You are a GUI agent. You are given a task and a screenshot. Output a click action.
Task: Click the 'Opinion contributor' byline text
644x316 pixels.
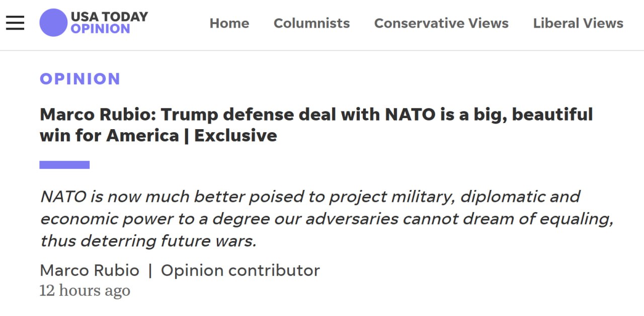240,270
